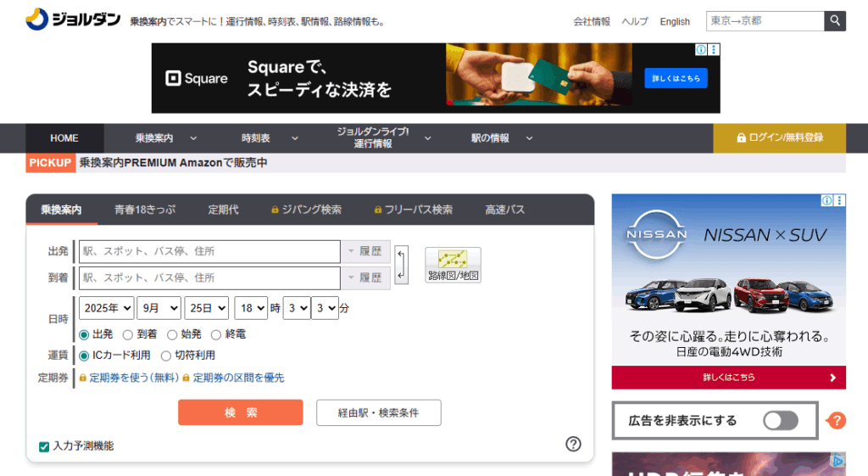Screen dimensions: 868x476
Task: Open the route map (路線図/地図) icon
Action: point(453,265)
